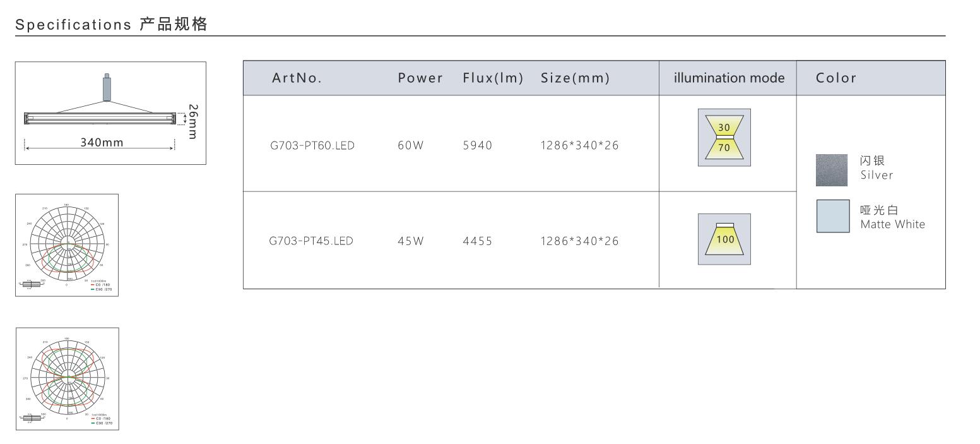Screen dimensions: 980x444
Task: Click the illumination mode column header
Action: click(x=729, y=78)
